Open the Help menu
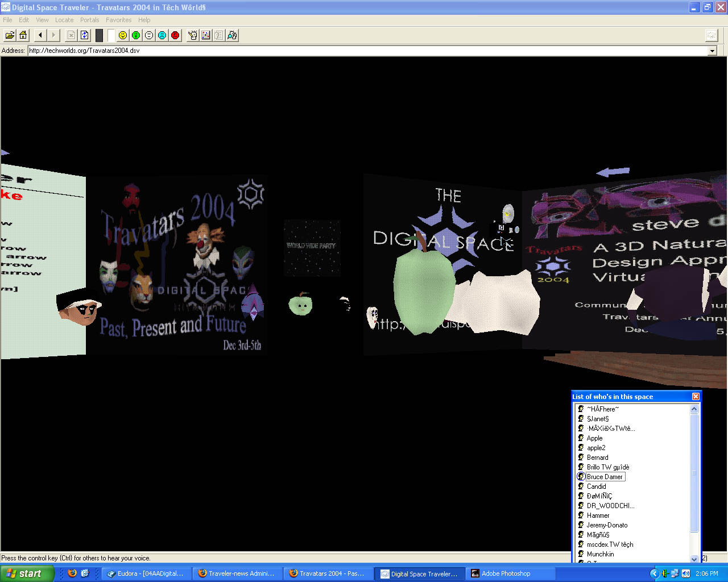The height and width of the screenshot is (582, 728). (144, 20)
